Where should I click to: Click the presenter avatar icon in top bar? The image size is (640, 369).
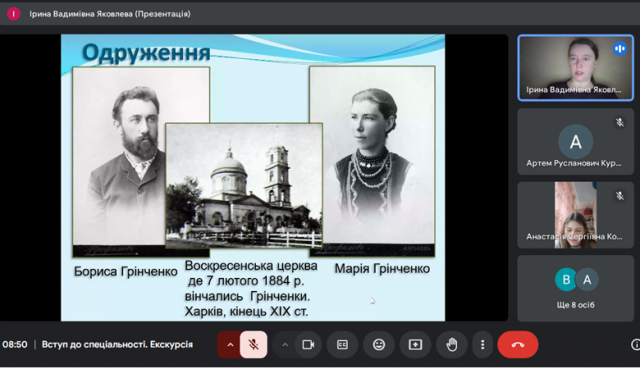point(13,14)
